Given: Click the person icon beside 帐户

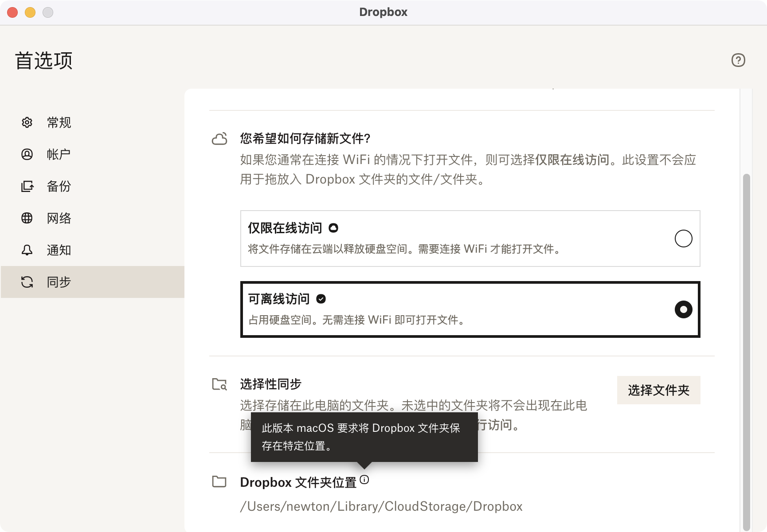Looking at the screenshot, I should 27,154.
